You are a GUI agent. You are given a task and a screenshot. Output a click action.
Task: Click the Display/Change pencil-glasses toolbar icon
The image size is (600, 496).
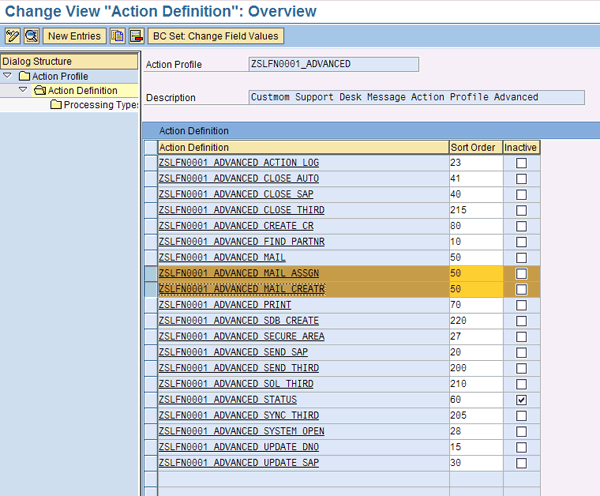(x=13, y=36)
